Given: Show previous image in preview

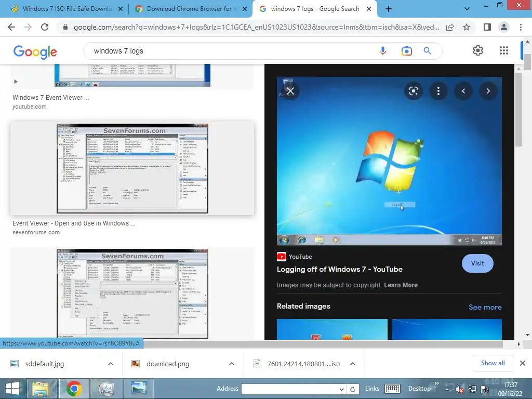Looking at the screenshot, I should pos(463,91).
